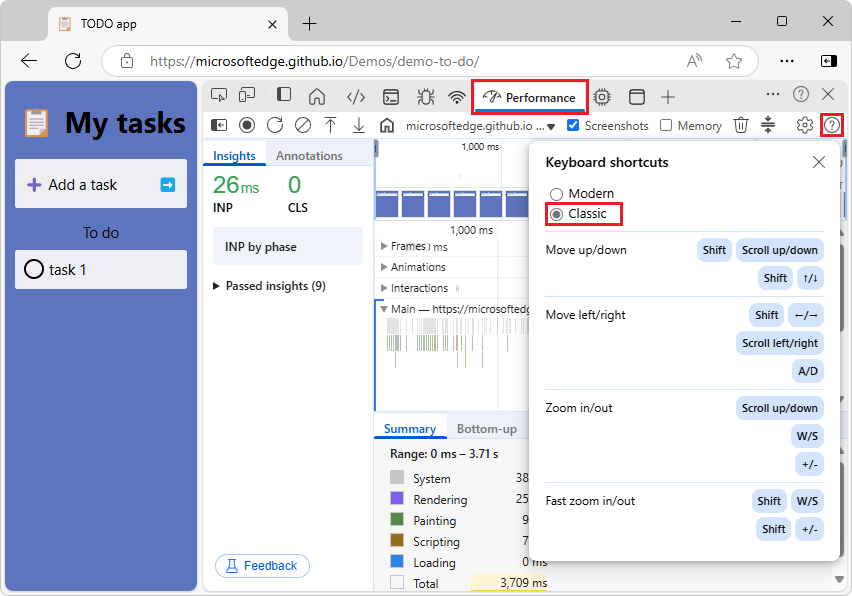Open the Bottom-up tab
Viewport: 852px width, 596px height.
[x=487, y=429]
